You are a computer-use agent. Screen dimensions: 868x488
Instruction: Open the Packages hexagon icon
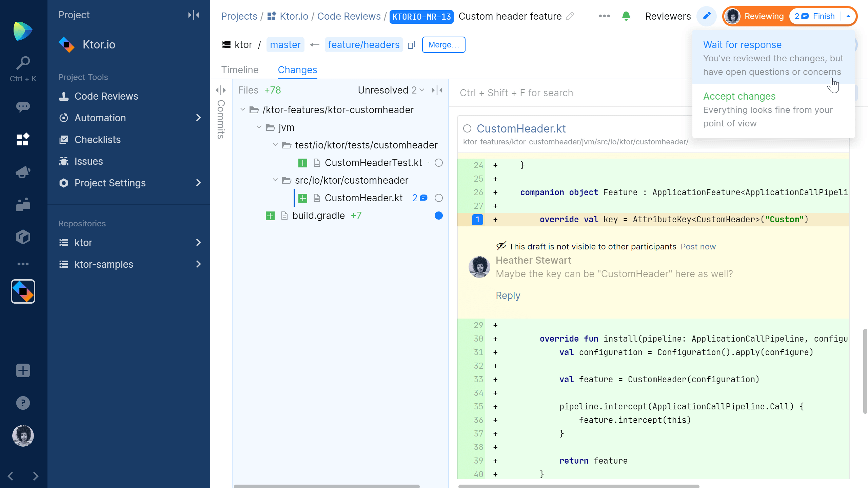click(23, 237)
